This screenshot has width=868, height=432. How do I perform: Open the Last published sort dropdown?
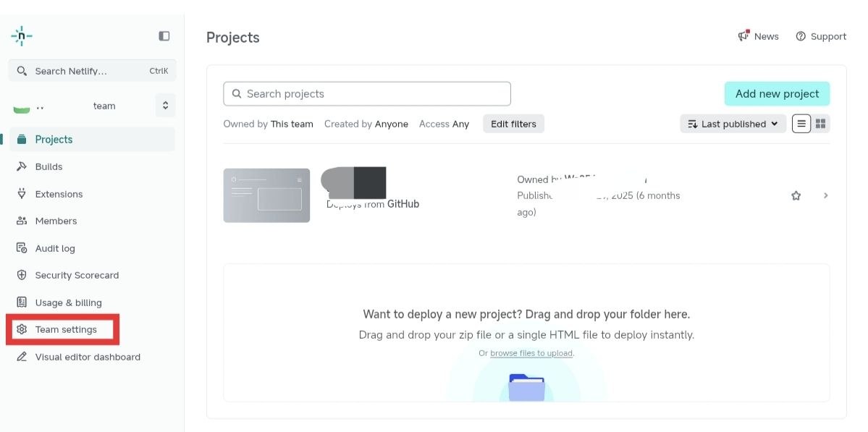pyautogui.click(x=733, y=124)
